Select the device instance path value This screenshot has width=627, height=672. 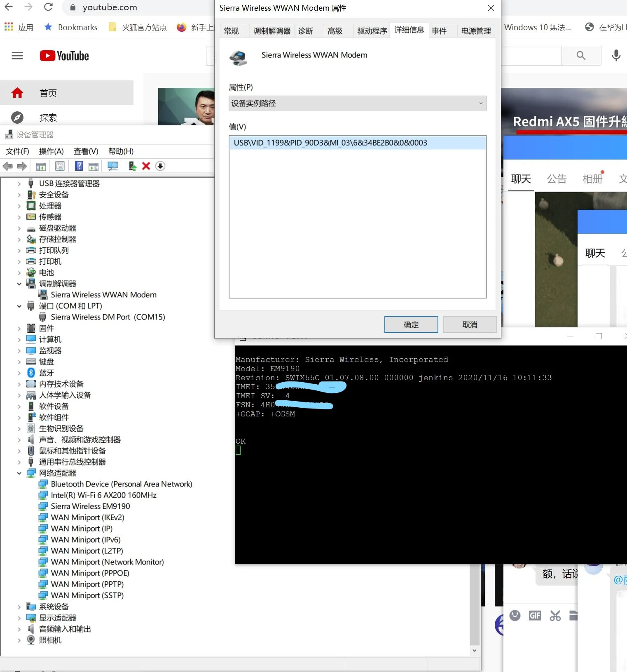pos(358,143)
